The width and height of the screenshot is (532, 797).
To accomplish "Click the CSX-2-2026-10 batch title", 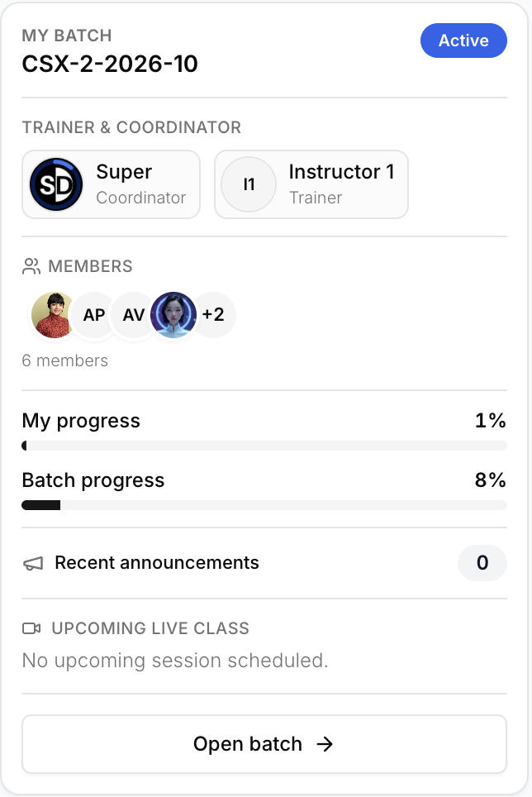I will 110,64.
